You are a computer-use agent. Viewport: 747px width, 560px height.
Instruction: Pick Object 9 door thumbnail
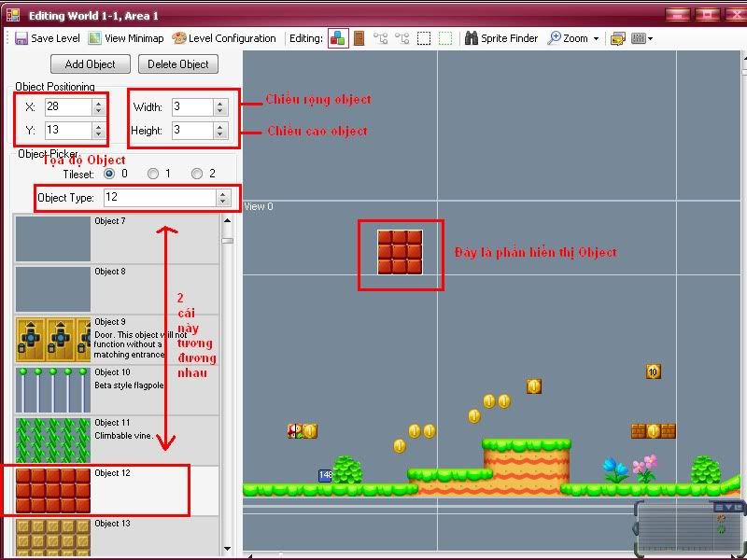[x=53, y=340]
